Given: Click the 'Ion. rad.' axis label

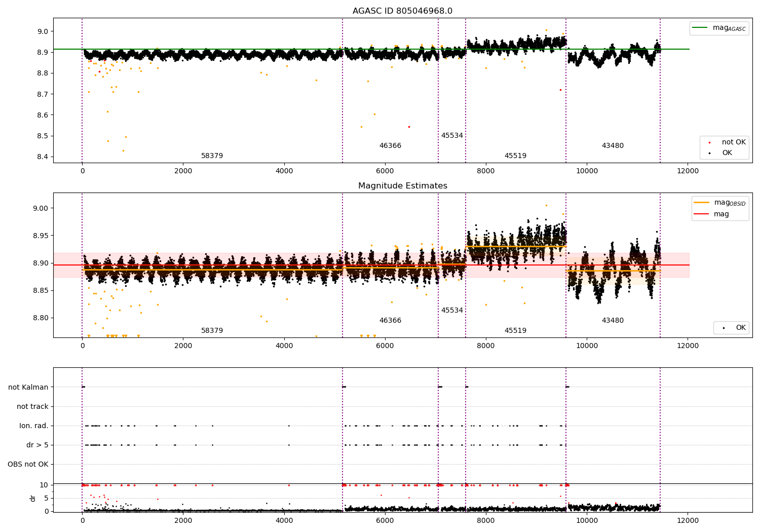Looking at the screenshot, I should click(34, 426).
